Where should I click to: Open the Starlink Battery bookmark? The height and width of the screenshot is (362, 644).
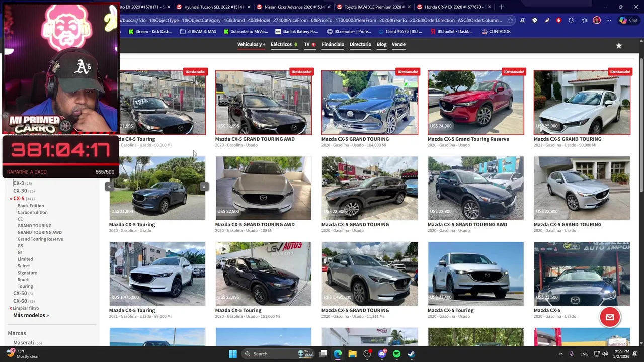296,31
